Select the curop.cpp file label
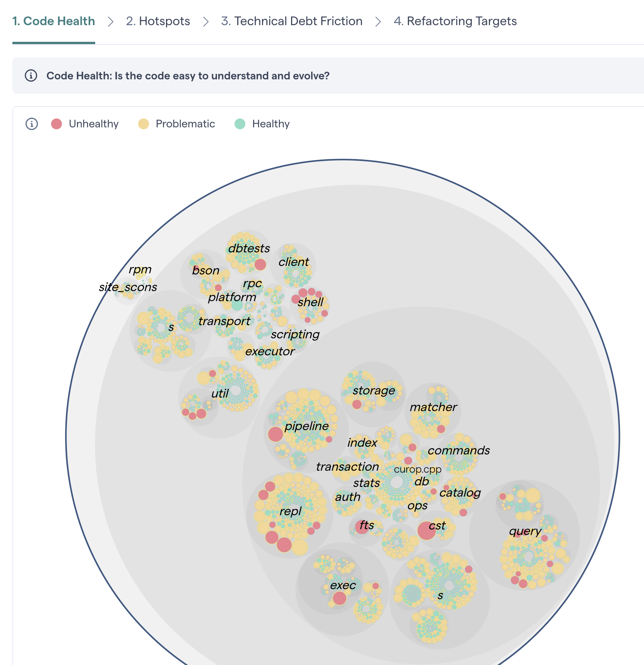This screenshot has height=665, width=644. click(417, 469)
